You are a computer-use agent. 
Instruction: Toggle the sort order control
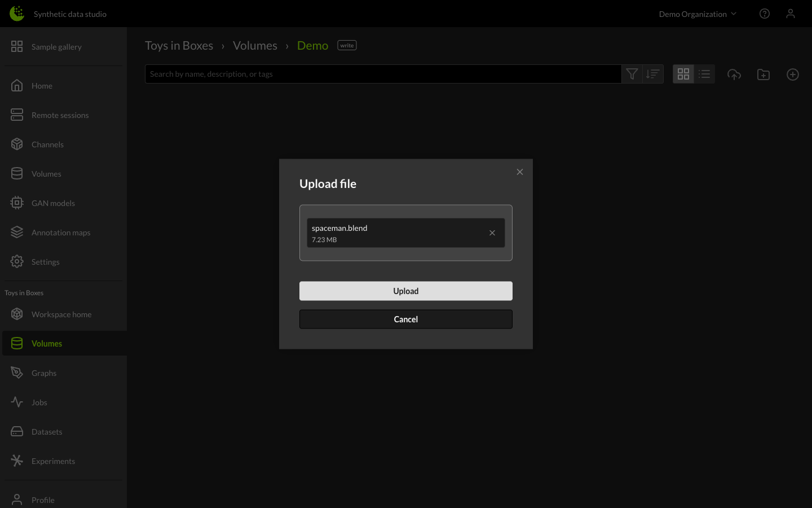point(652,73)
